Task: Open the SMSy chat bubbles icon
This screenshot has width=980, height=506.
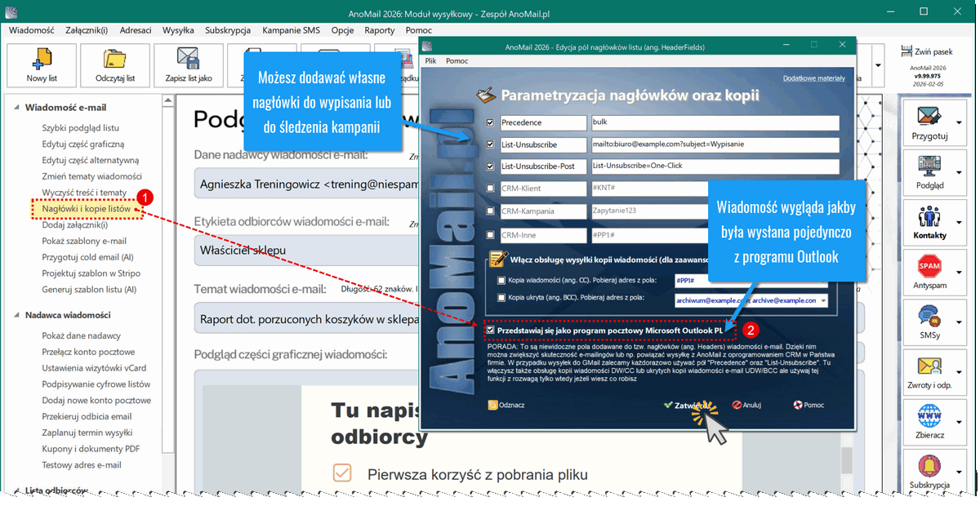Action: tap(930, 316)
